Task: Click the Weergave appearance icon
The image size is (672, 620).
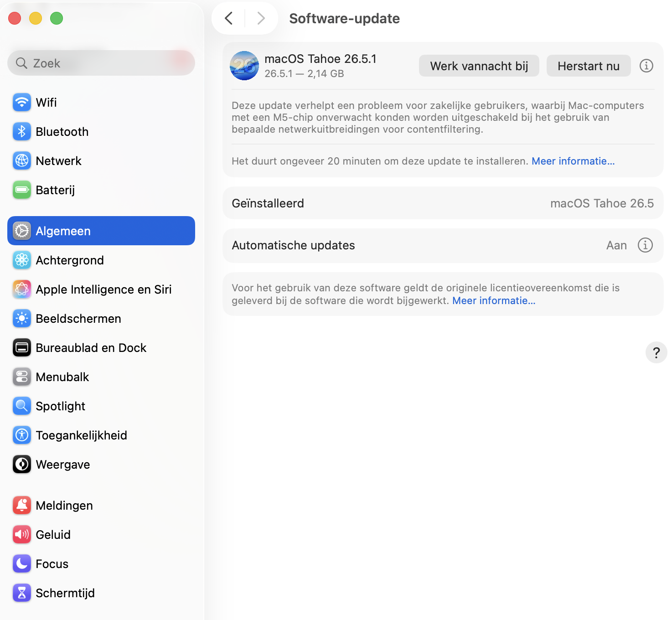Action: pos(22,464)
